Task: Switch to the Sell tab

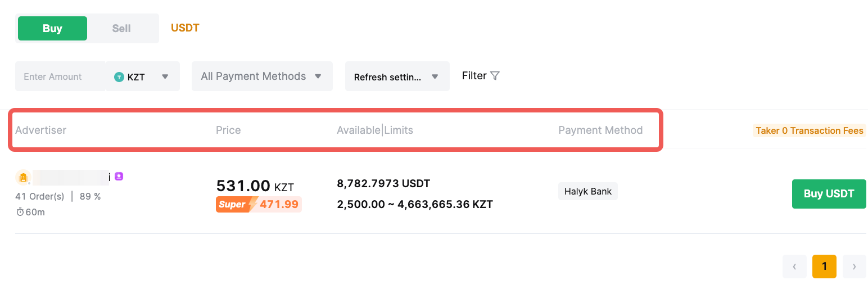Action: click(x=121, y=29)
